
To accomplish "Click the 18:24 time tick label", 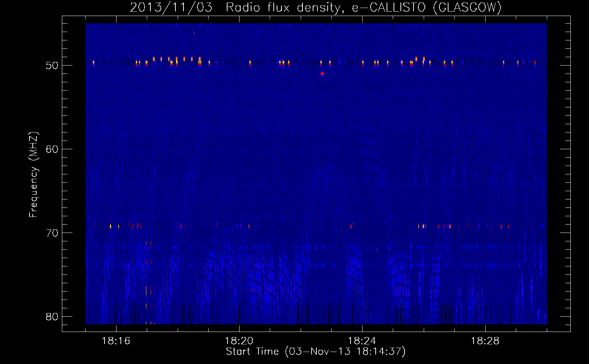I will 362,341.
